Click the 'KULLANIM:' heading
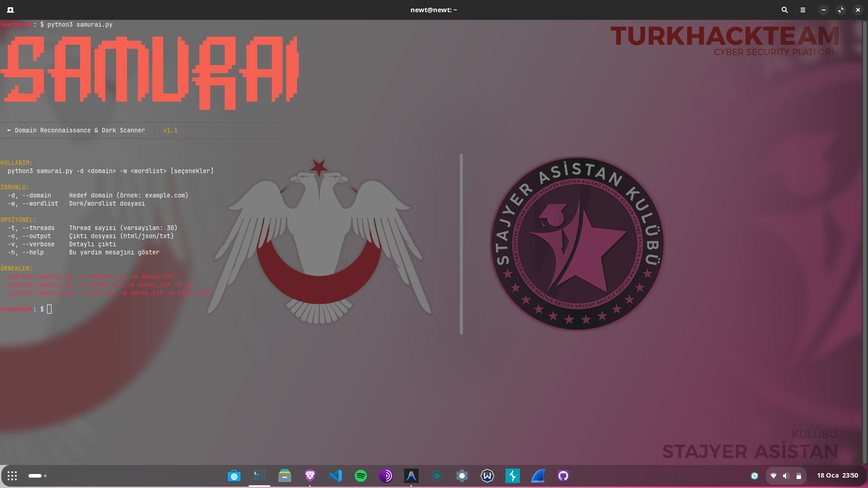The image size is (868, 488). pos(17,163)
